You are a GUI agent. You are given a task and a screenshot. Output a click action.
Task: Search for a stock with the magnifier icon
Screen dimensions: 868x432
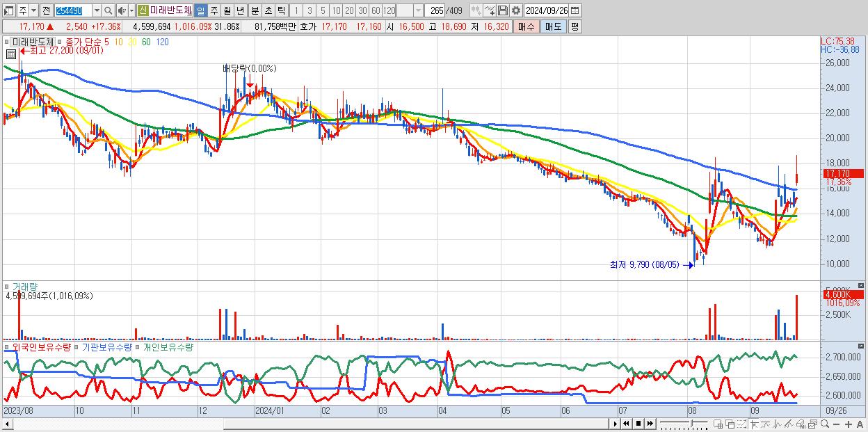(x=108, y=10)
